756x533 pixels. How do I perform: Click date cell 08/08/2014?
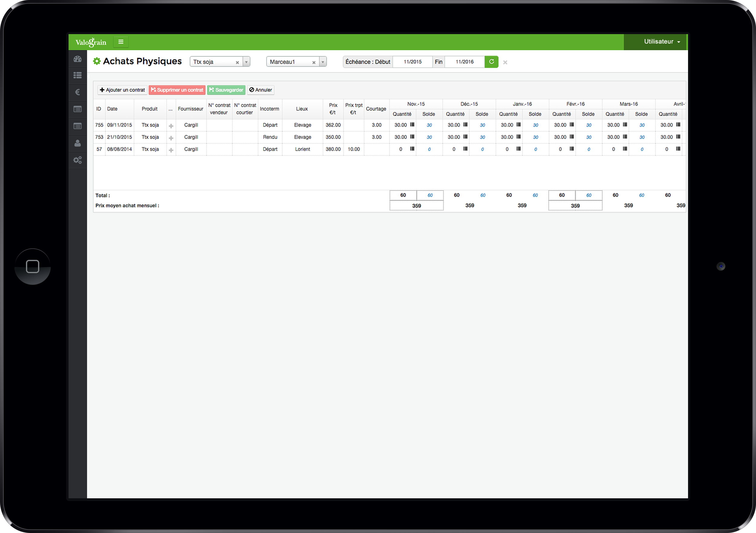120,149
